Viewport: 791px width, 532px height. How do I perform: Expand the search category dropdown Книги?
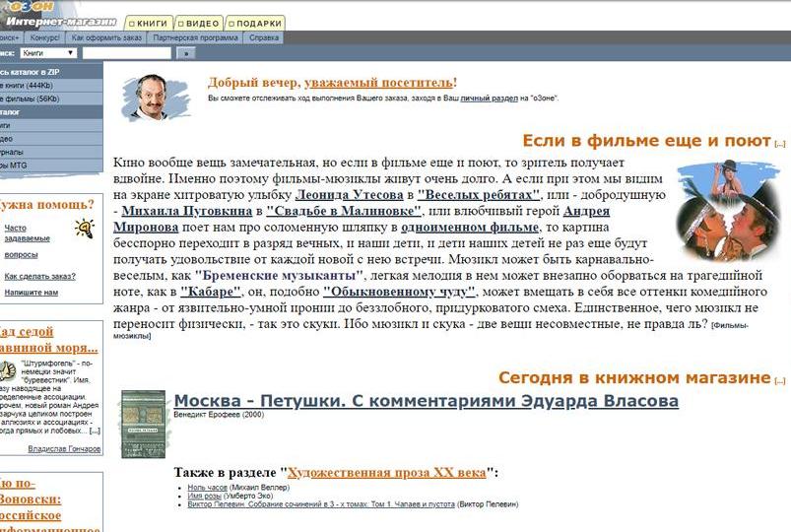(48, 53)
